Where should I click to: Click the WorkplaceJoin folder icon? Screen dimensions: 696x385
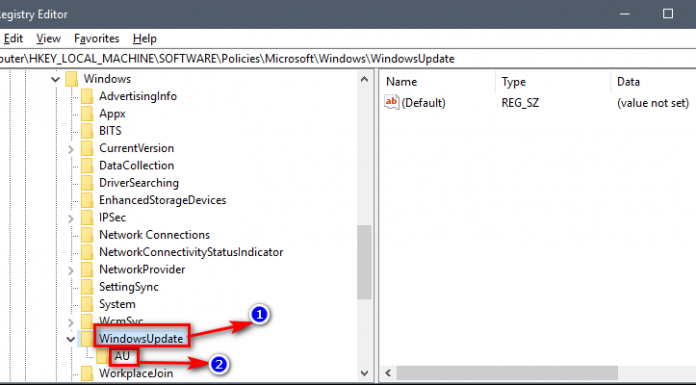pos(87,373)
